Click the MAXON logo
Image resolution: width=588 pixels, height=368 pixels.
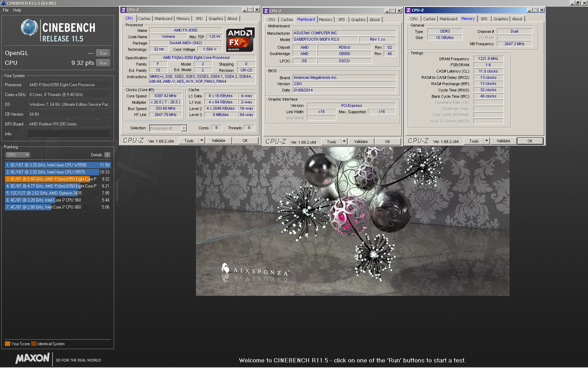tap(33, 358)
